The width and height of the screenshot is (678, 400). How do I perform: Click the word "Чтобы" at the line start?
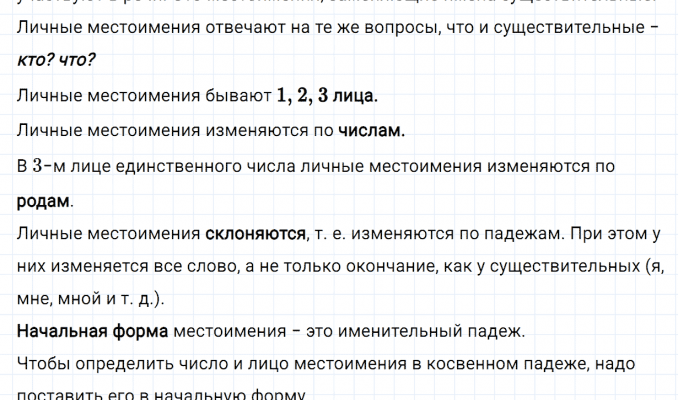(43, 365)
